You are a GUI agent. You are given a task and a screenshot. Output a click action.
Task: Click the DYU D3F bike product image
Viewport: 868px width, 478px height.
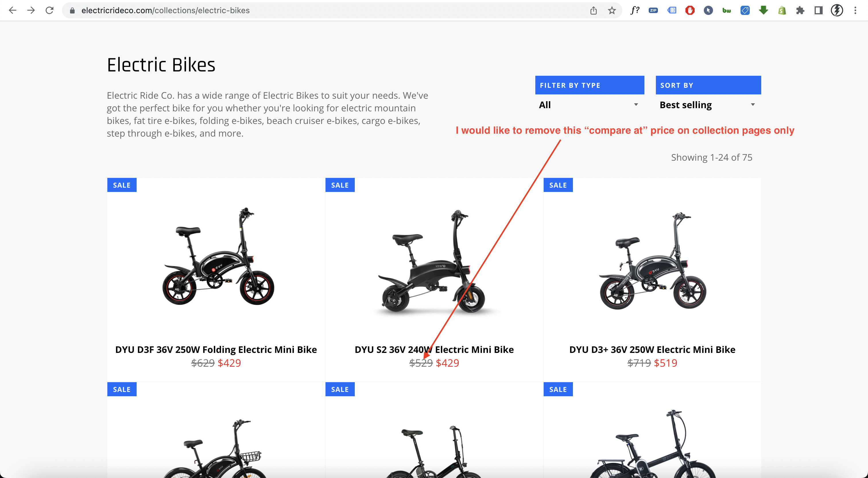pos(216,258)
